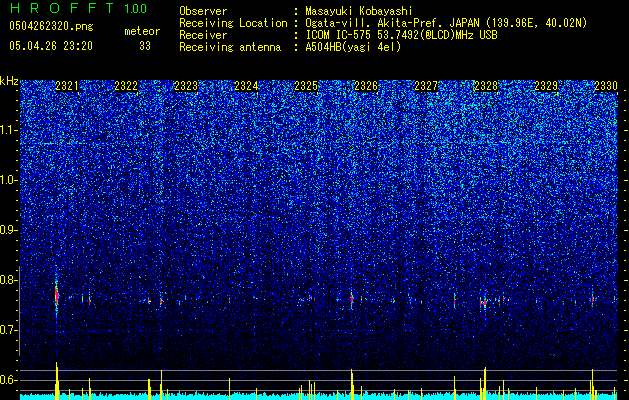The width and height of the screenshot is (629, 400).
Task: Select the file name 0504262320.png
Action: [51, 26]
